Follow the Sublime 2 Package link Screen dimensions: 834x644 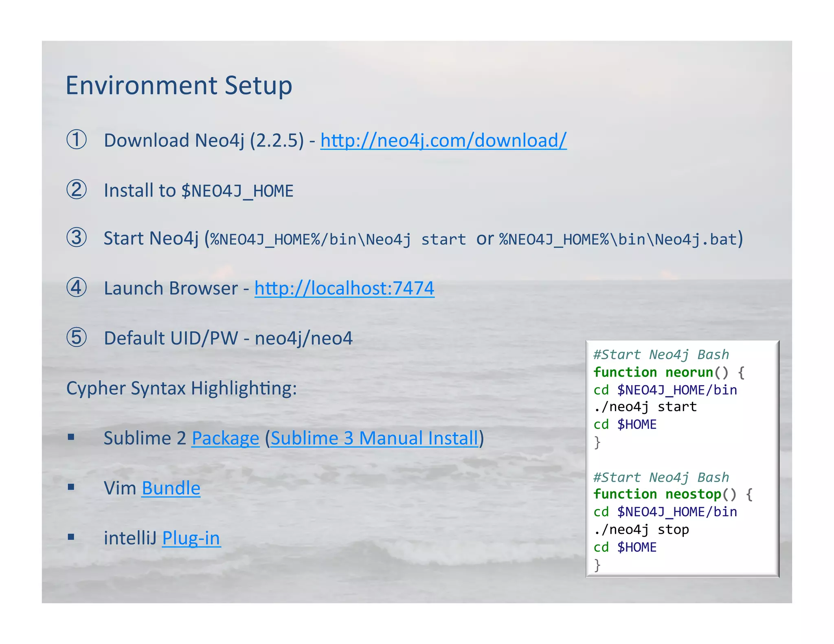[x=225, y=439]
